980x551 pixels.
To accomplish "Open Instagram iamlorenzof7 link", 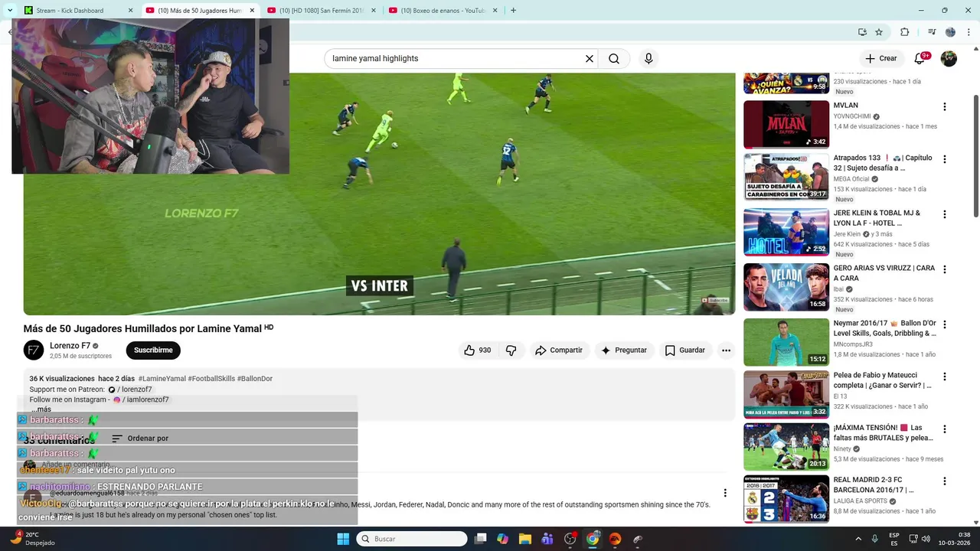I will [141, 399].
